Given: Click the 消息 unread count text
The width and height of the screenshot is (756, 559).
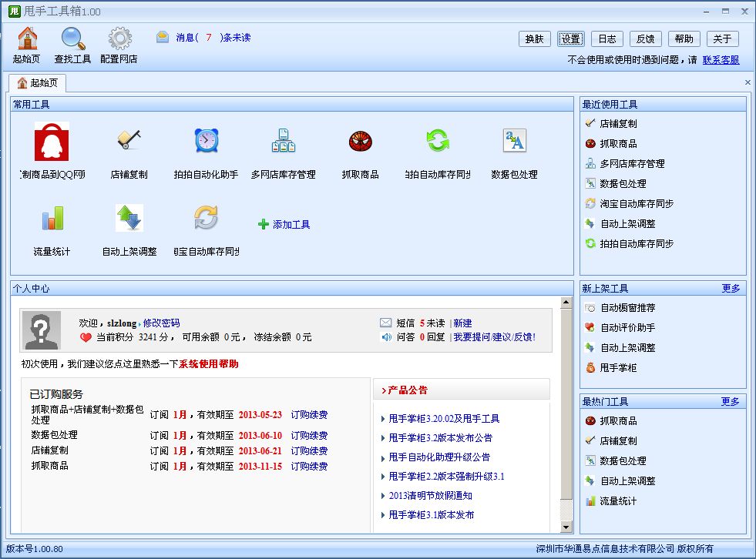Looking at the screenshot, I should click(x=213, y=38).
